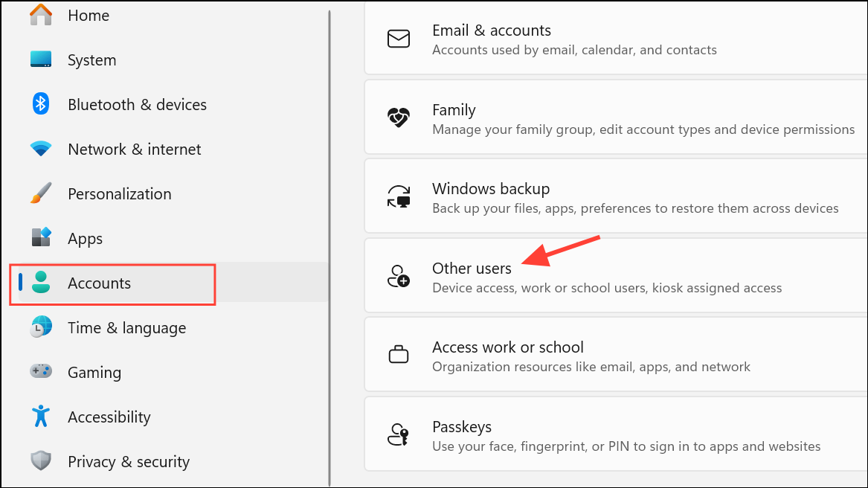Click the Accessibility figure icon
The height and width of the screenshot is (488, 868).
pyautogui.click(x=41, y=417)
